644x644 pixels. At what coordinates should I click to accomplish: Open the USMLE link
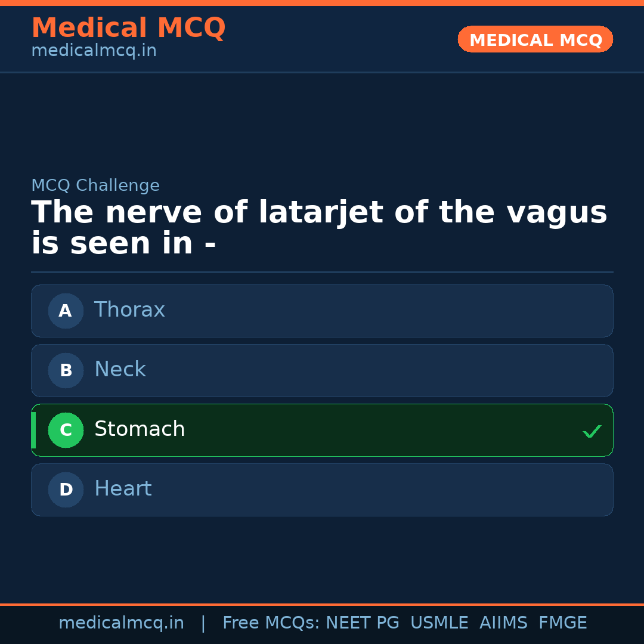tap(439, 622)
